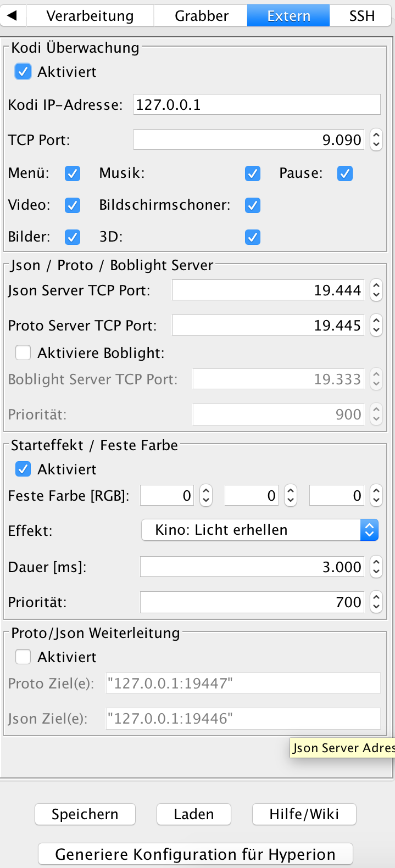Open the SSH tab
This screenshot has height=868, width=395.
point(361,16)
